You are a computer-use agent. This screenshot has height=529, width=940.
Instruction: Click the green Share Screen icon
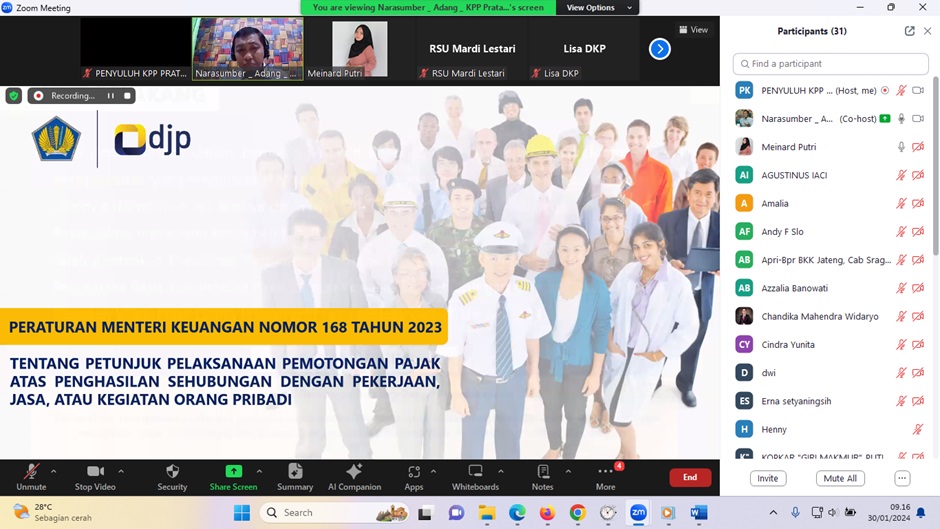[x=233, y=472]
